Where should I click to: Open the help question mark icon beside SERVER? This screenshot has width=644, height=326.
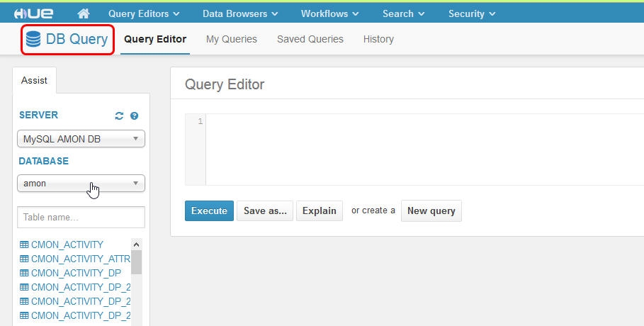coord(134,116)
